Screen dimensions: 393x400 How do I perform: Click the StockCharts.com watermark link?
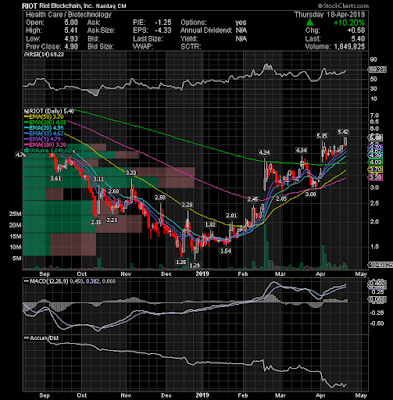tap(343, 6)
